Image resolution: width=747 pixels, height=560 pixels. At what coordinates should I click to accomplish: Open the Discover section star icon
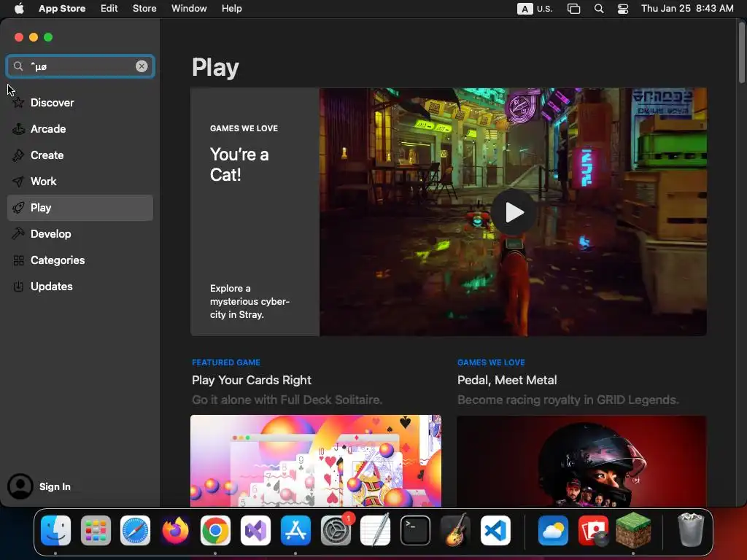(18, 102)
